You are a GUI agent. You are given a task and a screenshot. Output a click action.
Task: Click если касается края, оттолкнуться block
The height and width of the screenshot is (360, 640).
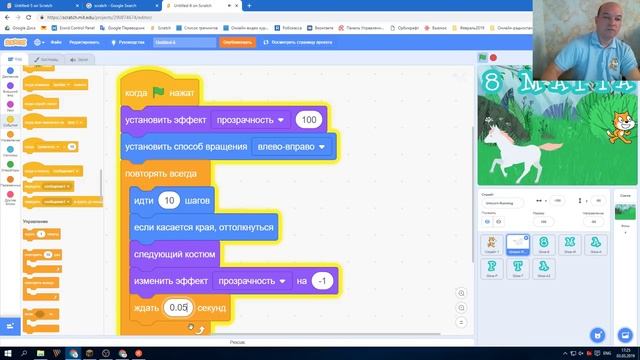point(203,227)
